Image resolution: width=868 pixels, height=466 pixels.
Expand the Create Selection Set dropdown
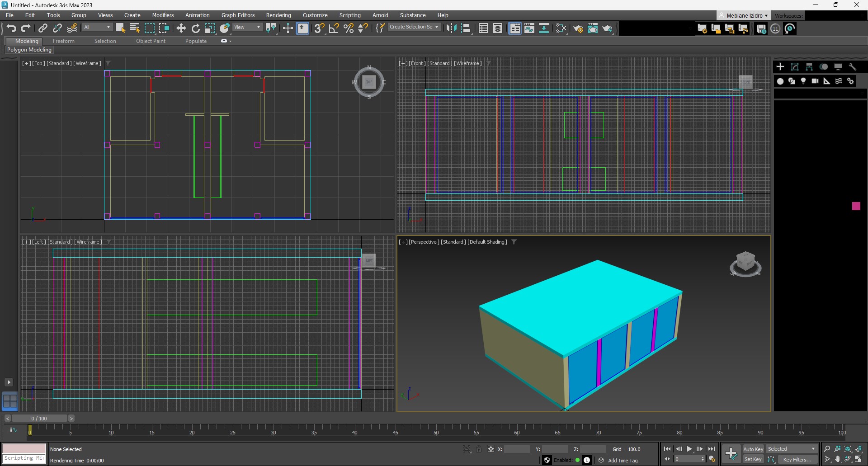(414, 27)
